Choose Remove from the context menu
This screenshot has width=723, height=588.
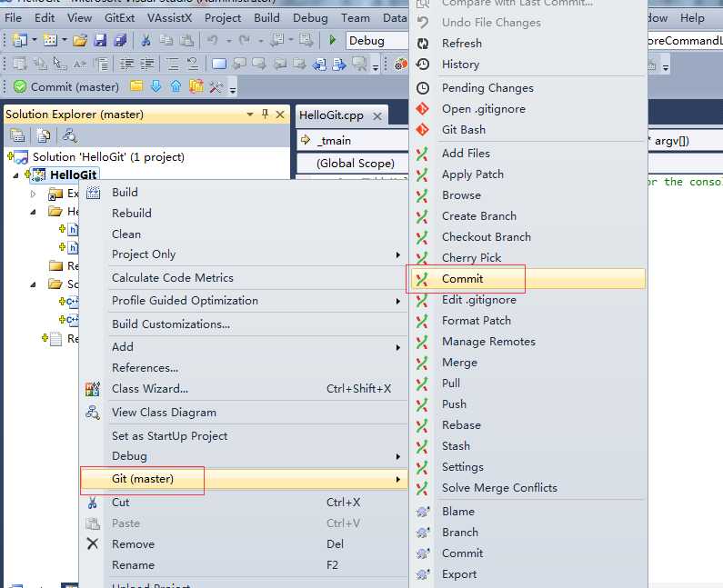tap(245, 544)
